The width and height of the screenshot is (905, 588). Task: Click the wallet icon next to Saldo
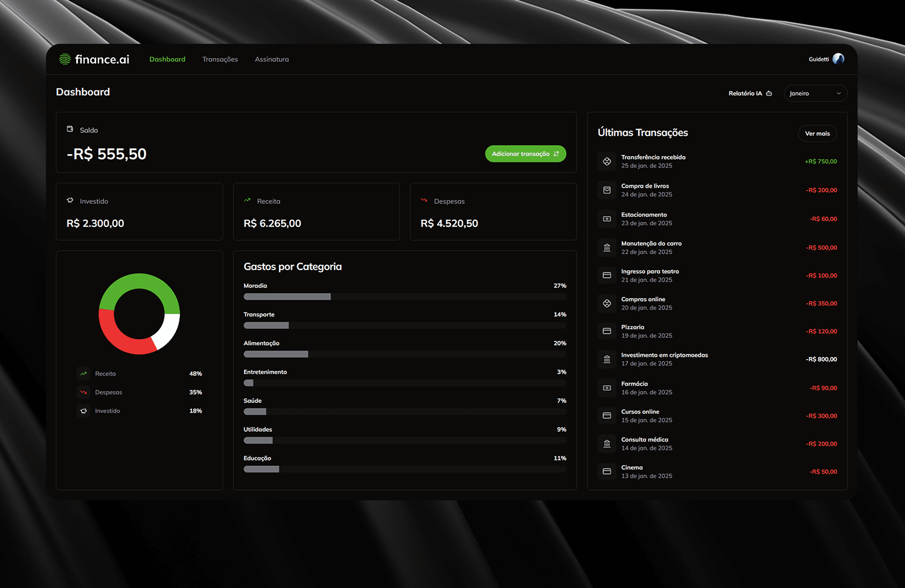click(70, 129)
